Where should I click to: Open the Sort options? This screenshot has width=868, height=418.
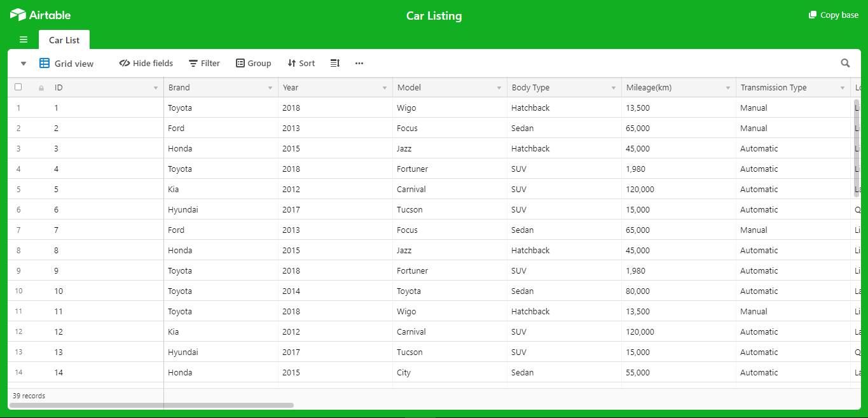coord(301,63)
